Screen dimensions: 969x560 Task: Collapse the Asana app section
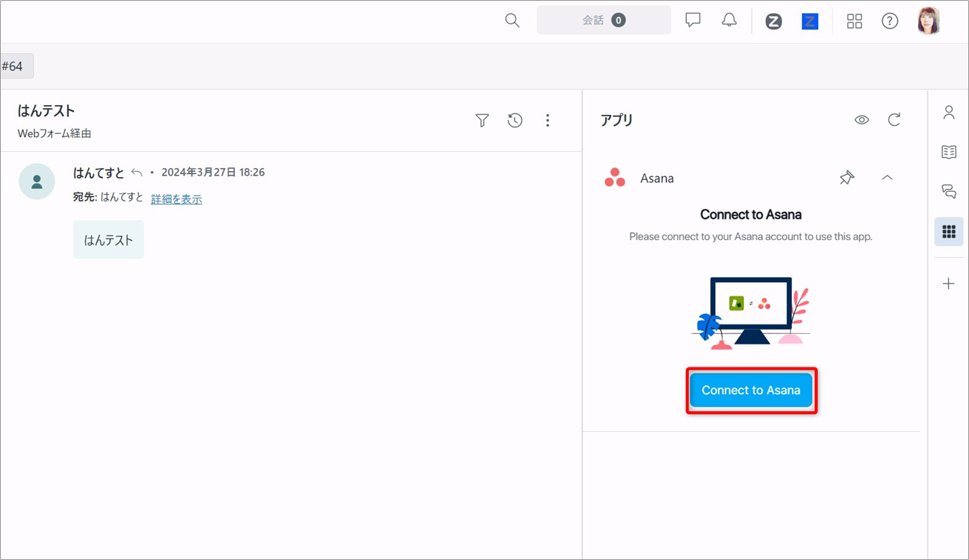tap(887, 178)
